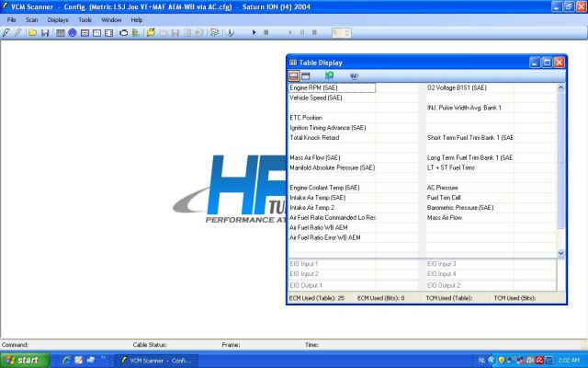The width and height of the screenshot is (588, 368).
Task: Click the yellow security shield tray icon
Action: [x=501, y=361]
